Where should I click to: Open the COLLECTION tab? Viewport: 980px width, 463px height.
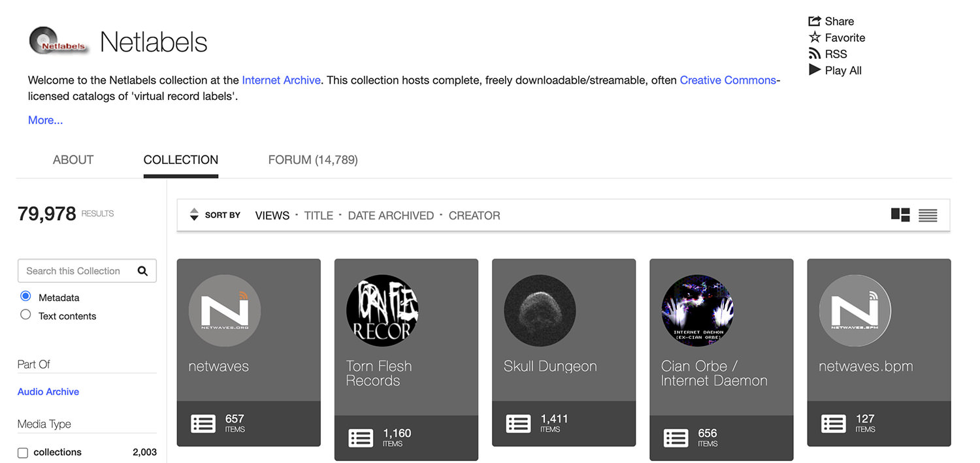(x=181, y=160)
